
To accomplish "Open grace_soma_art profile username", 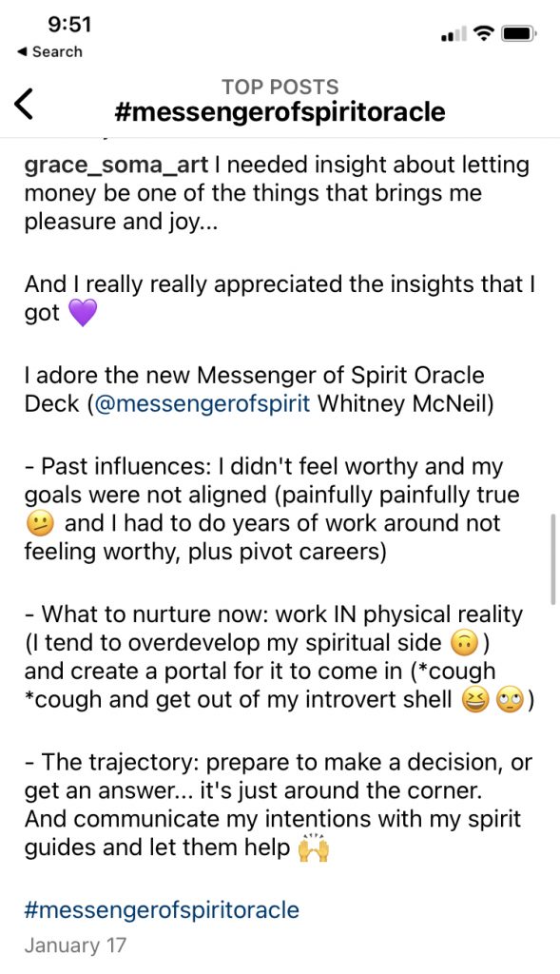I will coord(116,166).
